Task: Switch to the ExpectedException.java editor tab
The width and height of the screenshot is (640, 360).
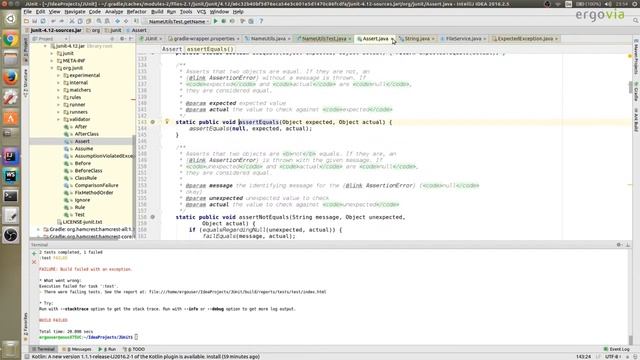Action: coord(524,38)
